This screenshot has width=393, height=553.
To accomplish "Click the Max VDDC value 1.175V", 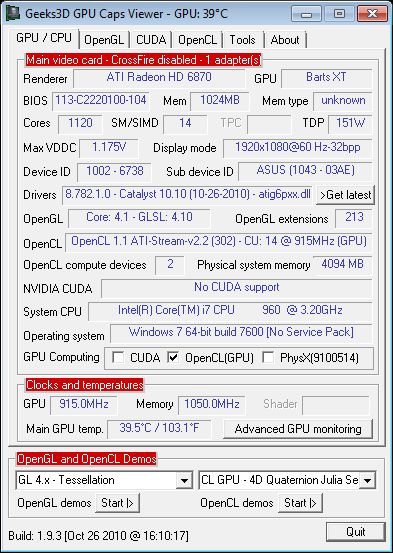I will (x=109, y=147).
